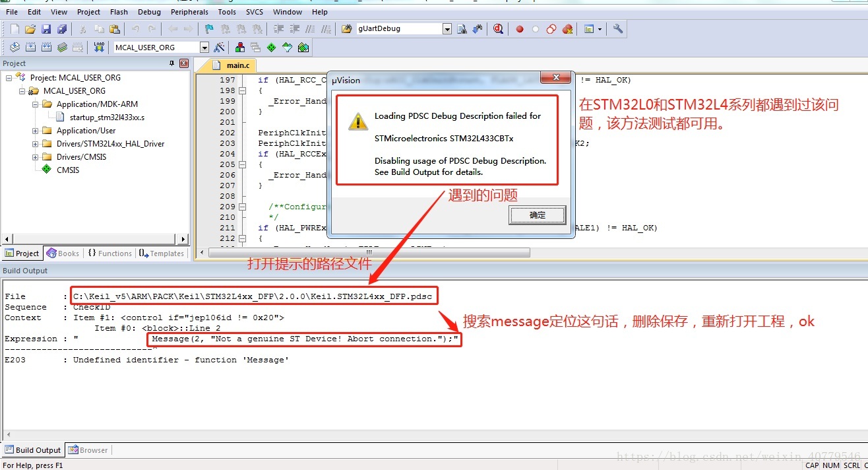Insert a bookmark with the flag icon

pyautogui.click(x=209, y=28)
